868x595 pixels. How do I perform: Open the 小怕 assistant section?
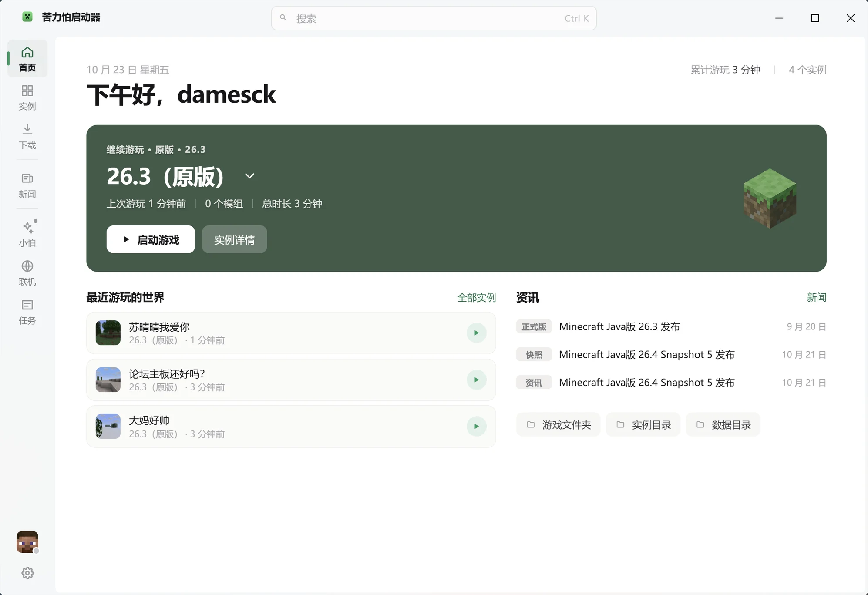pos(27,234)
